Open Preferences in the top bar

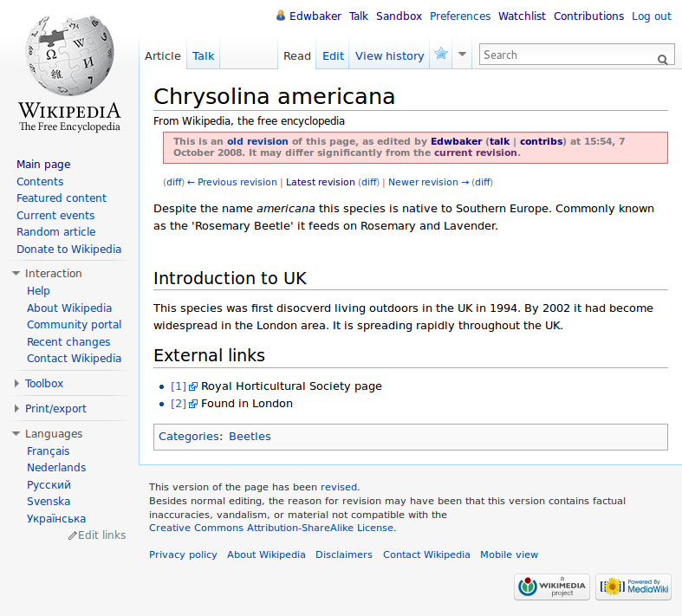click(460, 16)
